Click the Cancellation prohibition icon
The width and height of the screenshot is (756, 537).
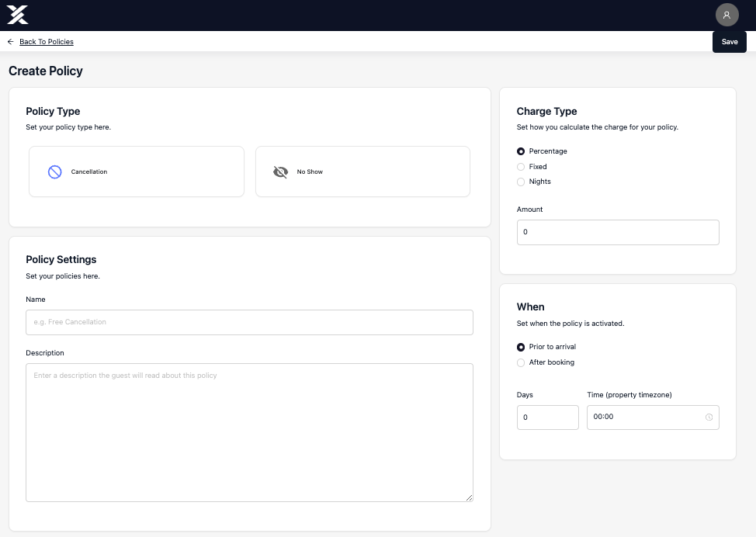tap(55, 171)
